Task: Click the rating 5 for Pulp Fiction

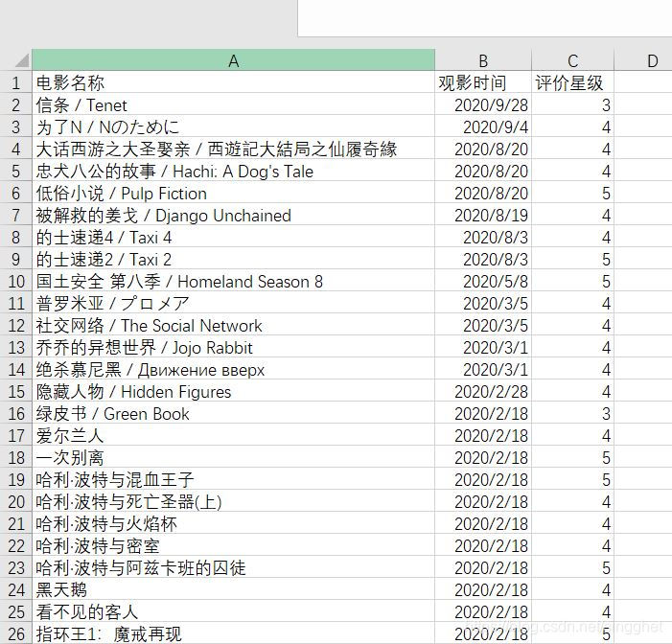Action: coord(572,194)
